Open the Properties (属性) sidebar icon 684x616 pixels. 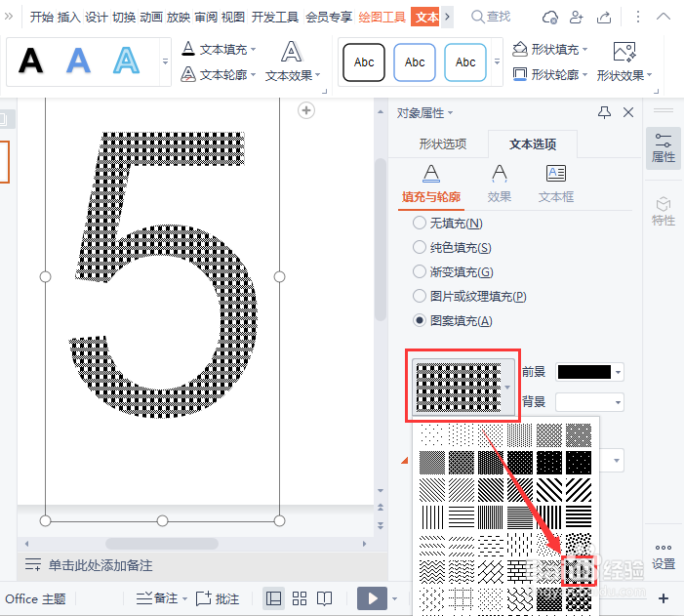(664, 147)
